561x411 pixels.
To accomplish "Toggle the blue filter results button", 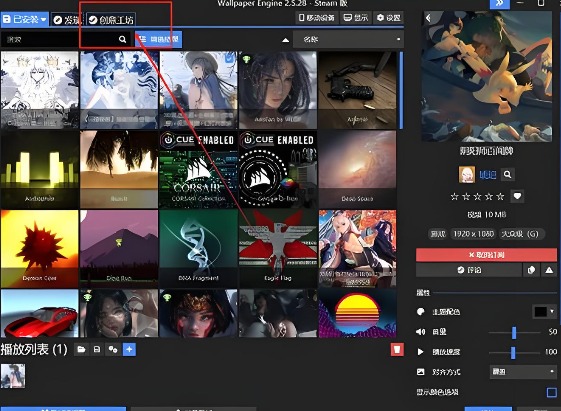I will [x=158, y=39].
